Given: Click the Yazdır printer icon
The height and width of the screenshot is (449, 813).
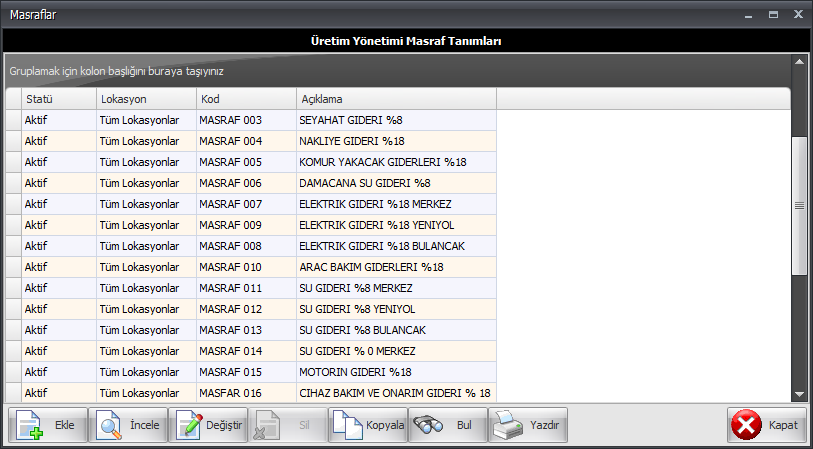Looking at the screenshot, I should (x=508, y=425).
